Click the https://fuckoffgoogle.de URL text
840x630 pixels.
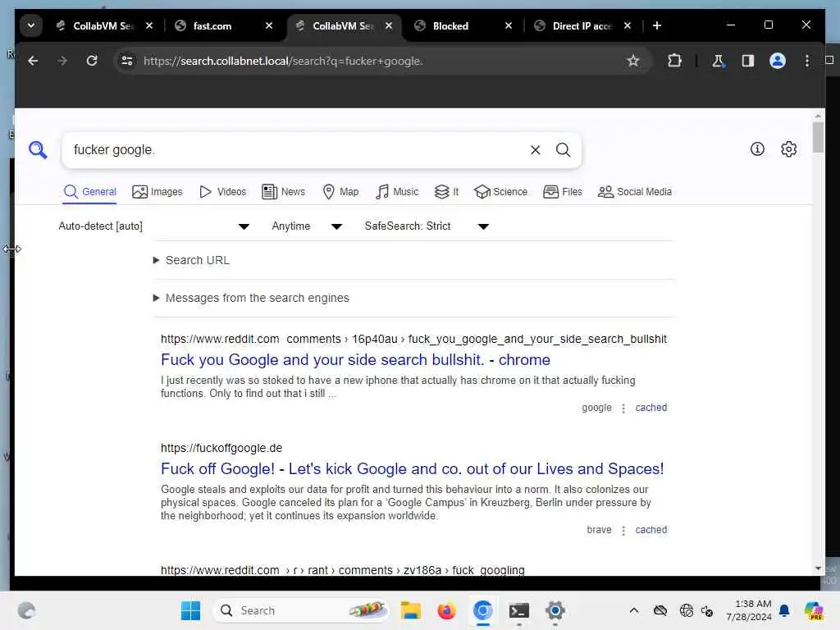[221, 448]
